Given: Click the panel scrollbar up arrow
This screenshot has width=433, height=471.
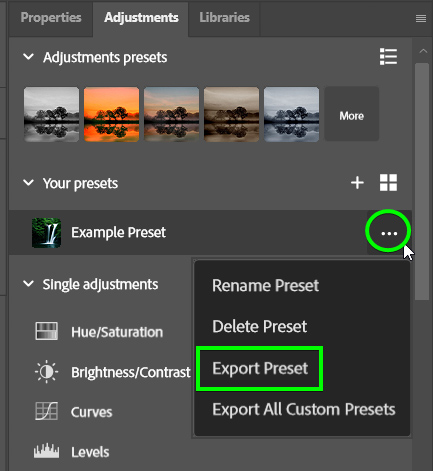Looking at the screenshot, I should [423, 51].
